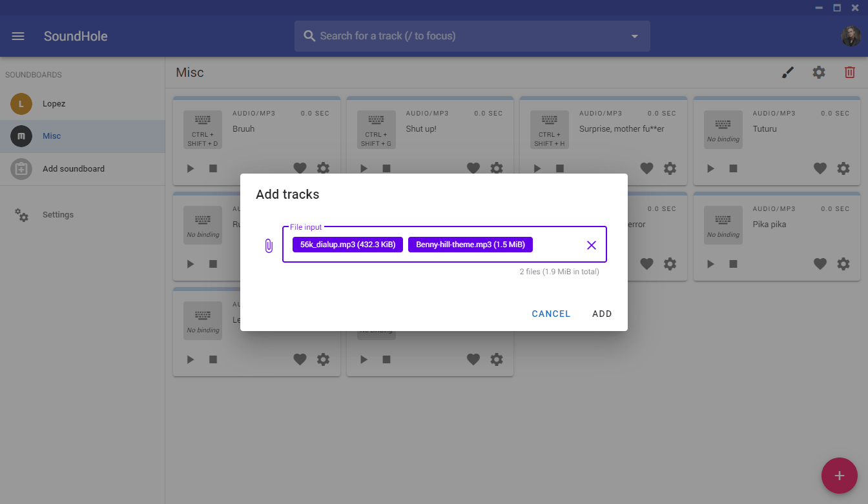868x504 pixels.
Task: Open the navigation drawer hamburger menu
Action: pyautogui.click(x=17, y=36)
